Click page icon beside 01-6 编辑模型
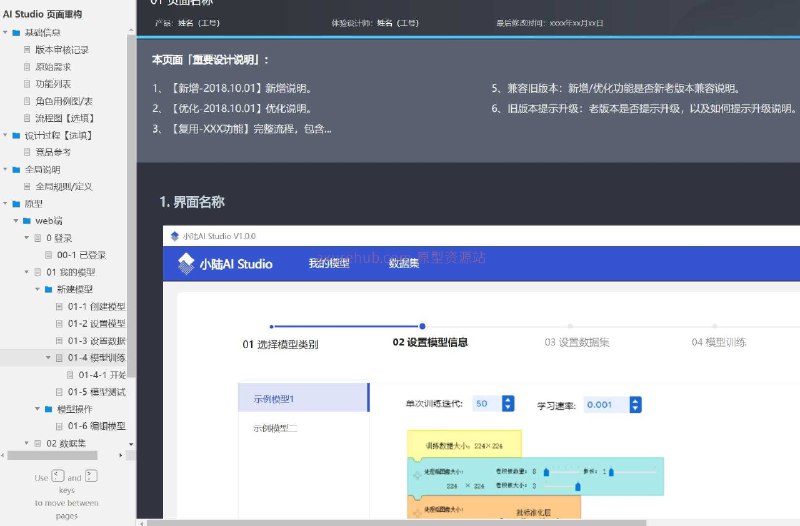The width and height of the screenshot is (800, 526). [59, 426]
